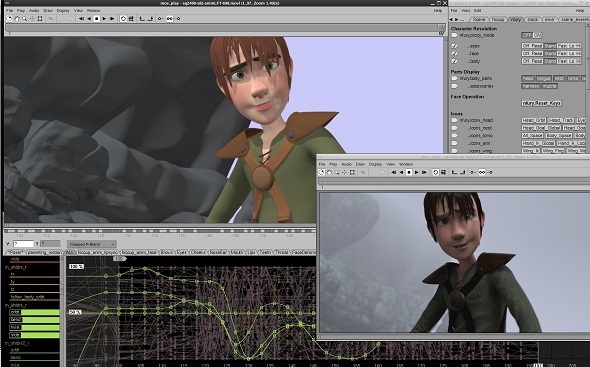Click the All_Space button
590x367 pixels.
click(533, 136)
